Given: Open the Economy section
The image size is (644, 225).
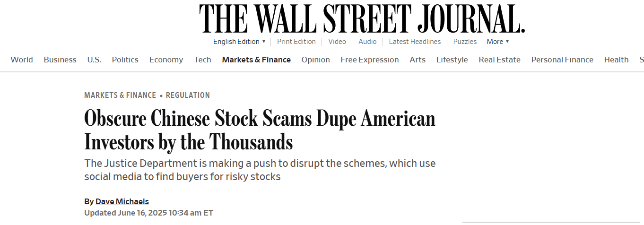Looking at the screenshot, I should (x=166, y=60).
